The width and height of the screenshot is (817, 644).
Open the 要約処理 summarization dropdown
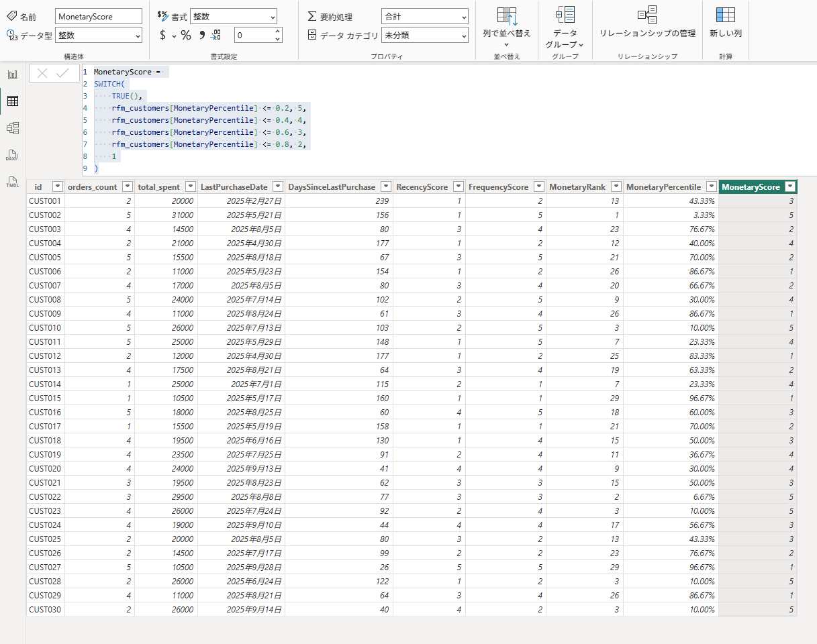tap(424, 17)
